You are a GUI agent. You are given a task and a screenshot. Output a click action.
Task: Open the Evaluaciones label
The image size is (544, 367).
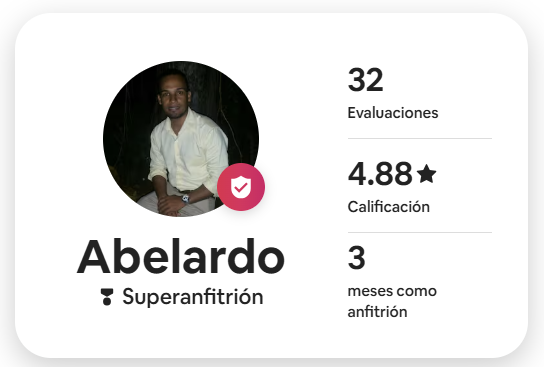click(x=393, y=113)
